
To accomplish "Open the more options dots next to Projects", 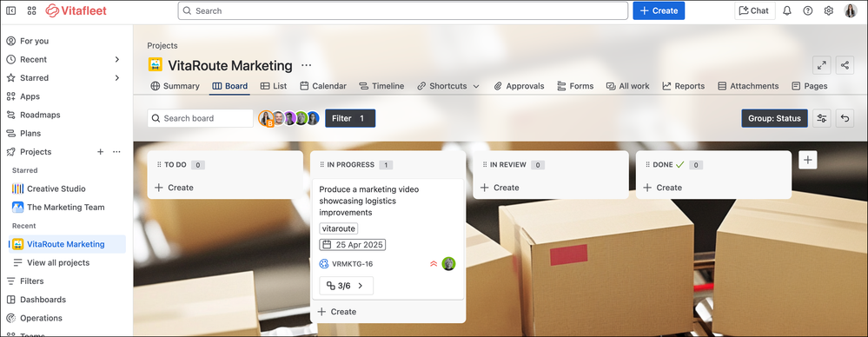I will point(116,152).
